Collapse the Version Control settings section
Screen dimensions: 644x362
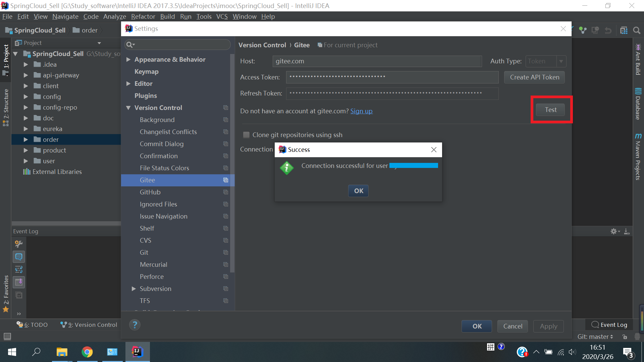tap(128, 108)
